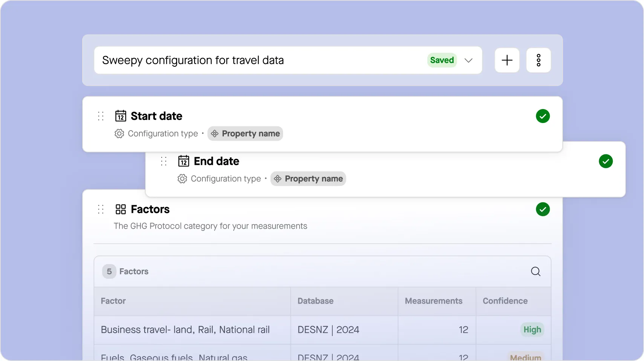Select the Database column header
Image resolution: width=644 pixels, height=361 pixels.
click(315, 301)
